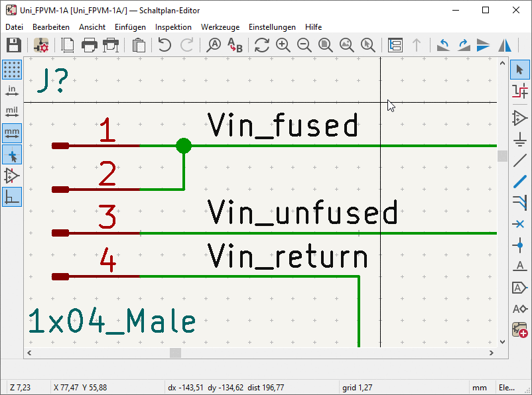Image resolution: width=532 pixels, height=395 pixels.
Task: Paste from clipboard icon
Action: tap(139, 45)
